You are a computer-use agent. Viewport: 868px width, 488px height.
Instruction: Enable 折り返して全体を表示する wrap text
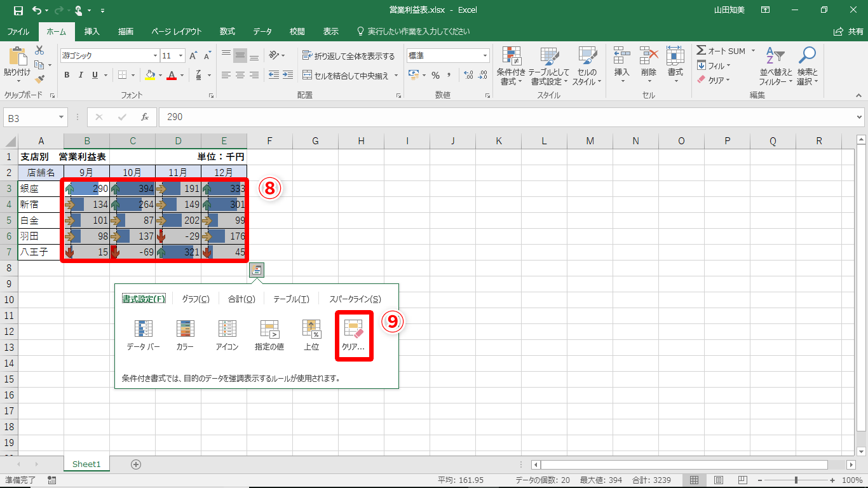(x=349, y=56)
